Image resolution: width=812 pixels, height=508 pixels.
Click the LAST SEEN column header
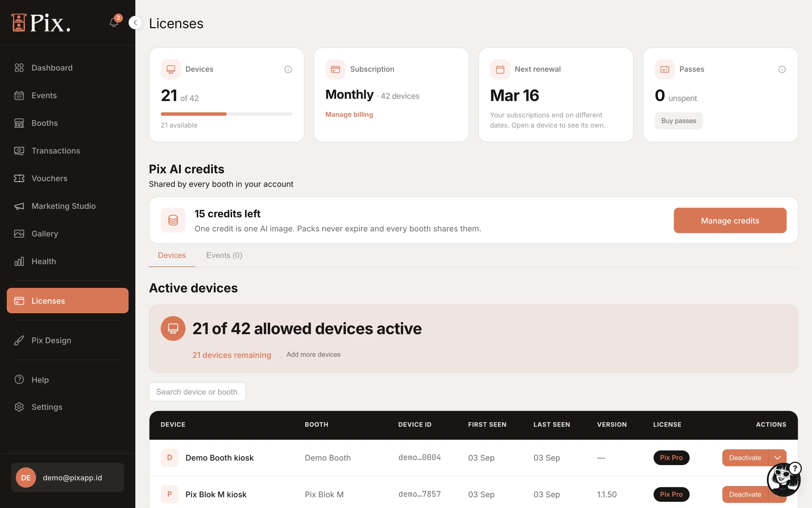point(551,424)
